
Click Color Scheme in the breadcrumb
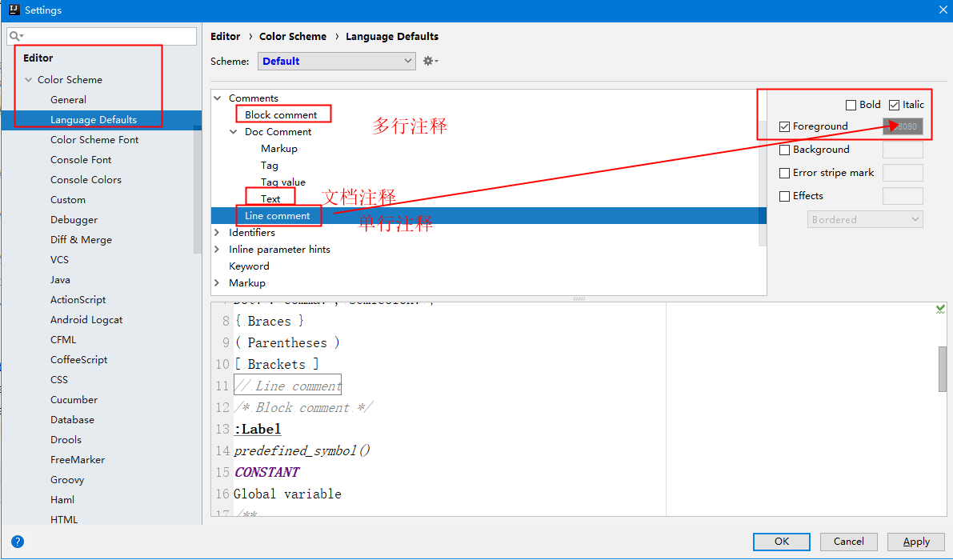(292, 37)
